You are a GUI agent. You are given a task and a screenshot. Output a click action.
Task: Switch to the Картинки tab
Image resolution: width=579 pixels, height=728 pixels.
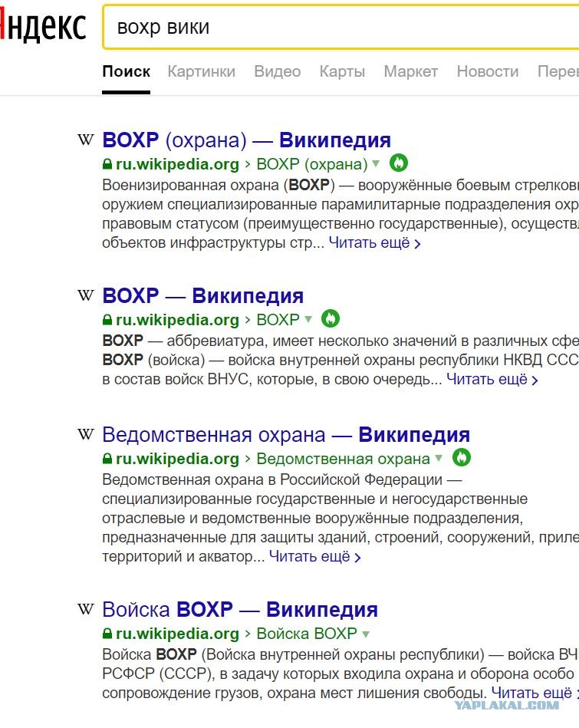(x=201, y=71)
